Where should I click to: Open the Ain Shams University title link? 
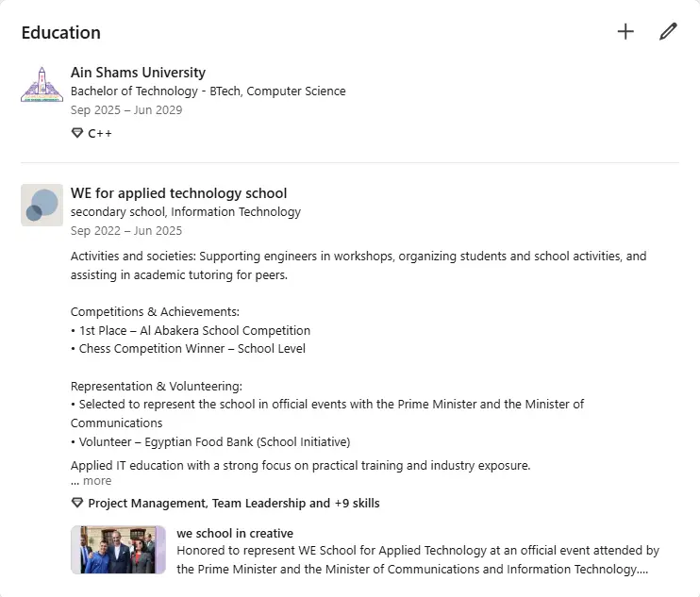click(138, 73)
